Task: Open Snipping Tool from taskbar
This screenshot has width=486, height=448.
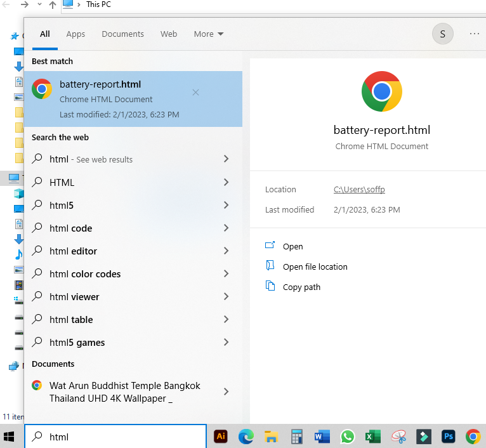Action: [398, 437]
